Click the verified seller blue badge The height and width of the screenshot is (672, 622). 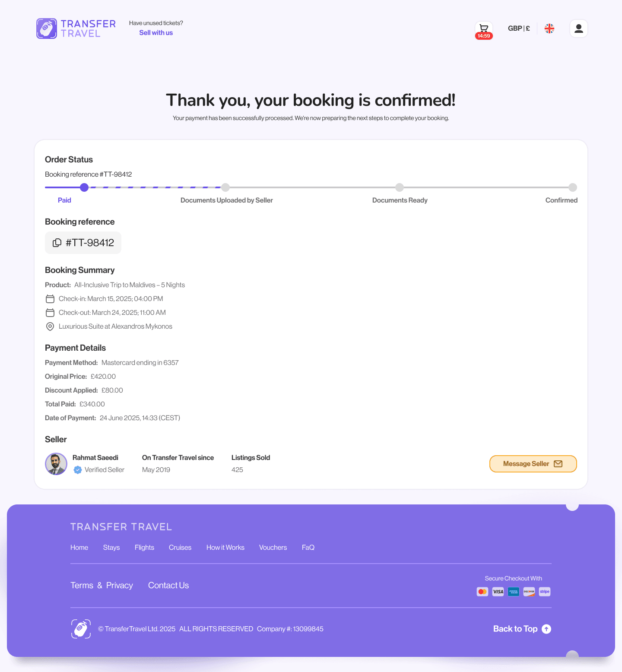pos(78,470)
